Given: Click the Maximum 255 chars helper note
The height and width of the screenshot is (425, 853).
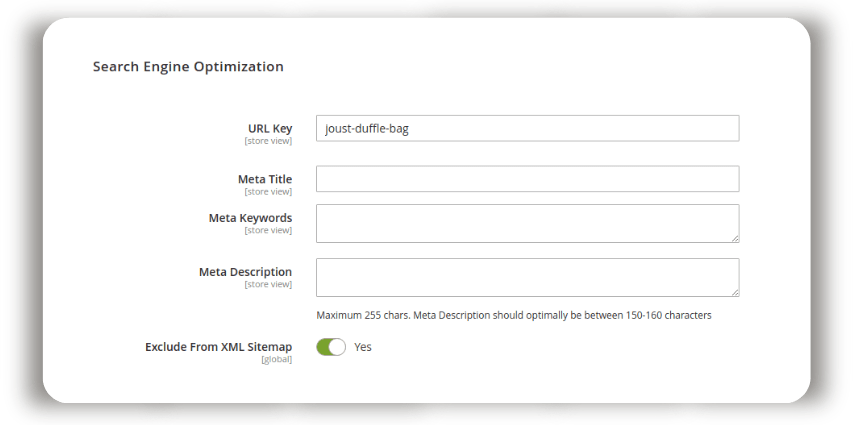Looking at the screenshot, I should coord(514,315).
